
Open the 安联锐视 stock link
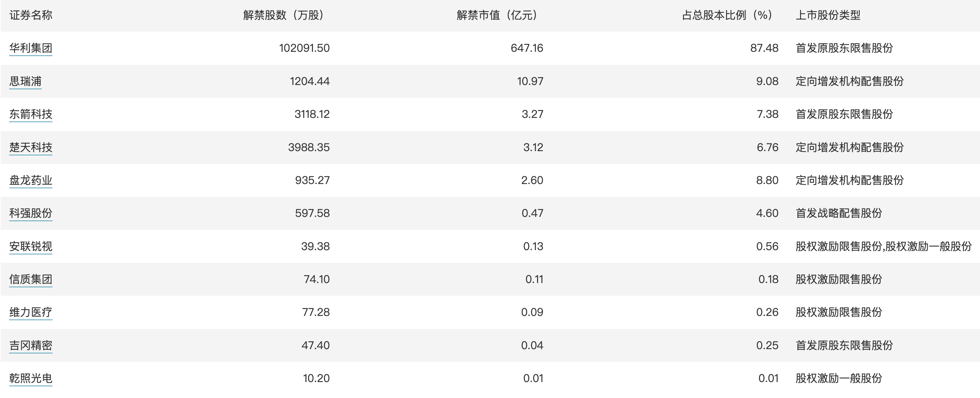pyautogui.click(x=31, y=246)
